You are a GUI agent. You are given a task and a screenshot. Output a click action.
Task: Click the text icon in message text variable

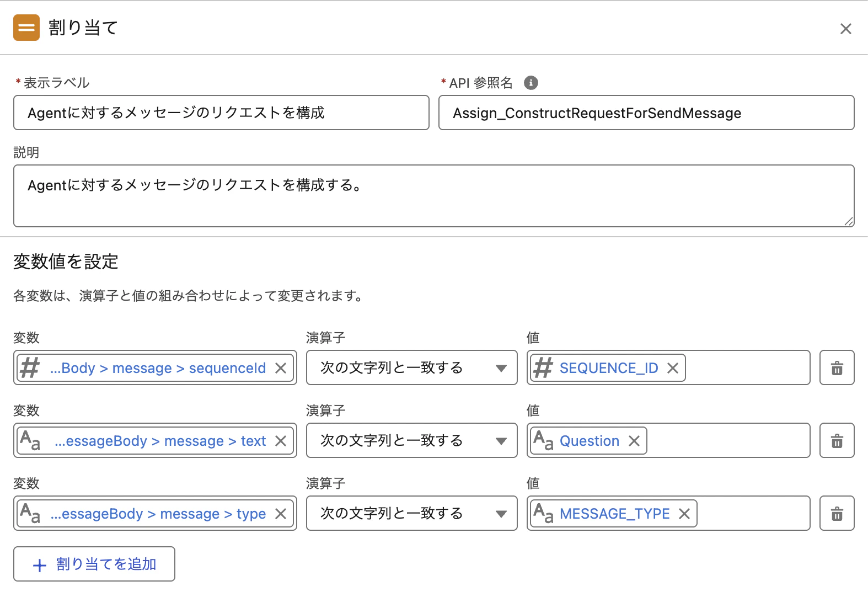point(30,440)
